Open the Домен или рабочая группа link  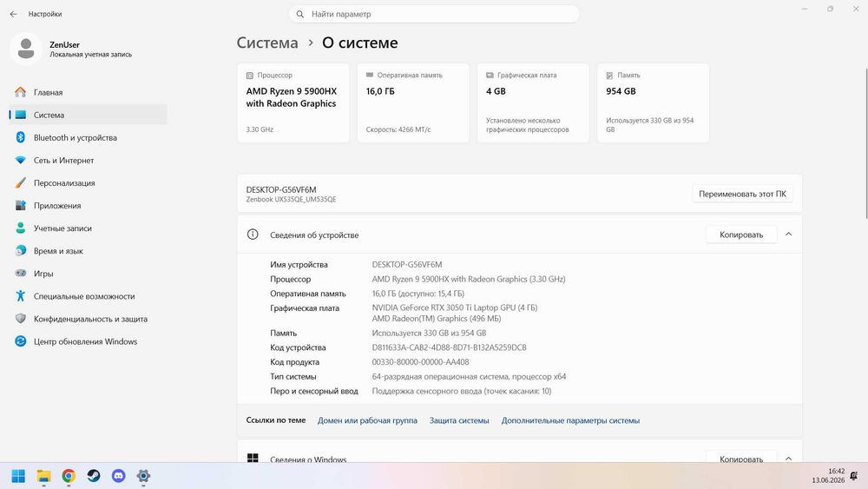367,420
